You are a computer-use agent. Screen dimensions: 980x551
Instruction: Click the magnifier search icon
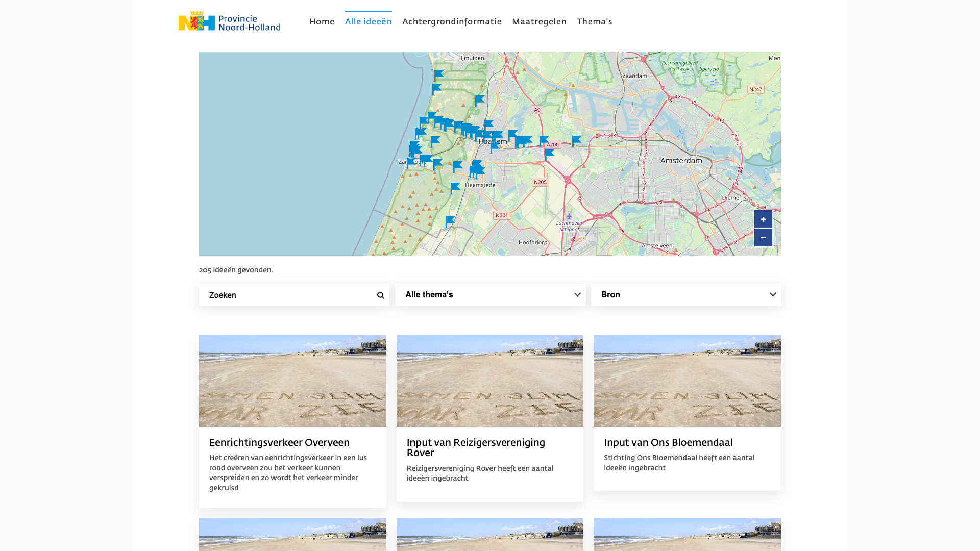tap(380, 295)
